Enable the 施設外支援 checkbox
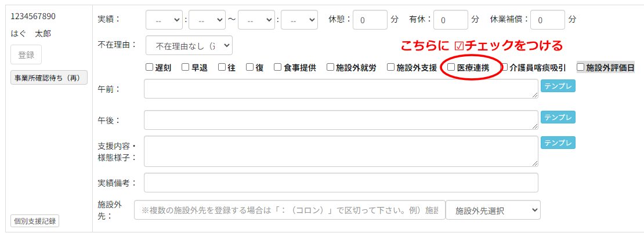The image size is (644, 233). pyautogui.click(x=391, y=67)
